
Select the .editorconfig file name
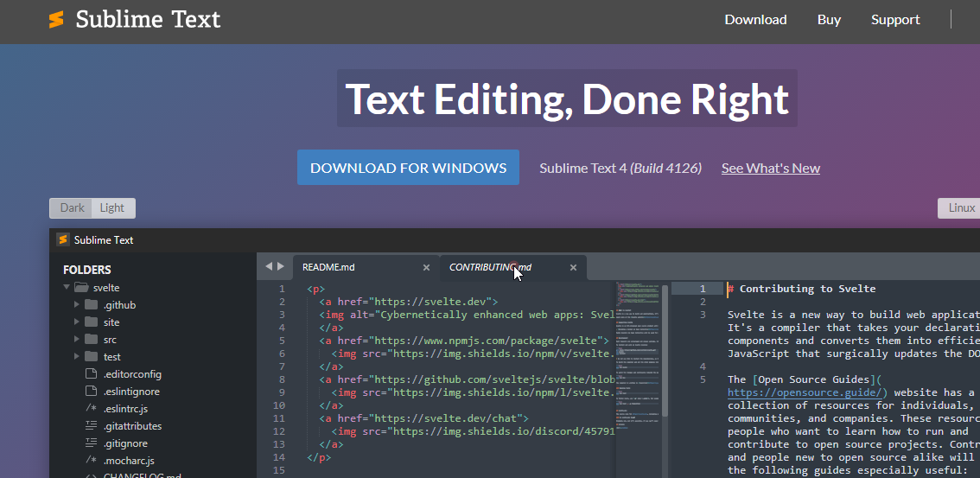[132, 374]
